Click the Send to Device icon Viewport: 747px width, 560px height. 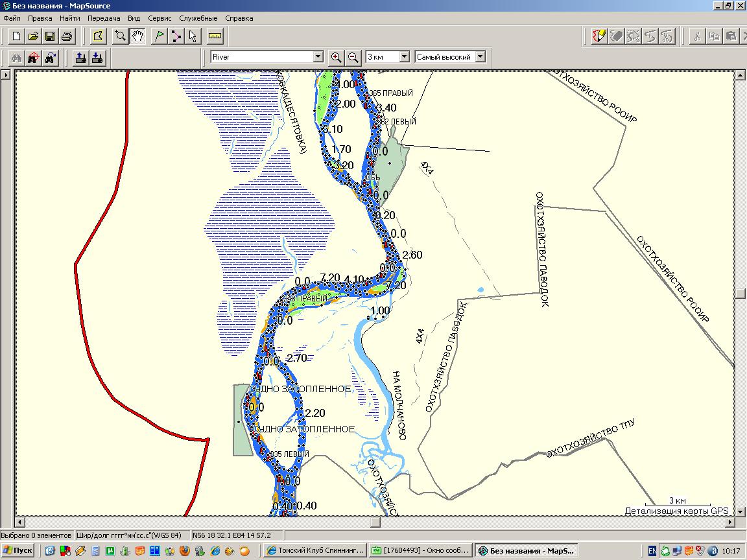pyautogui.click(x=80, y=57)
